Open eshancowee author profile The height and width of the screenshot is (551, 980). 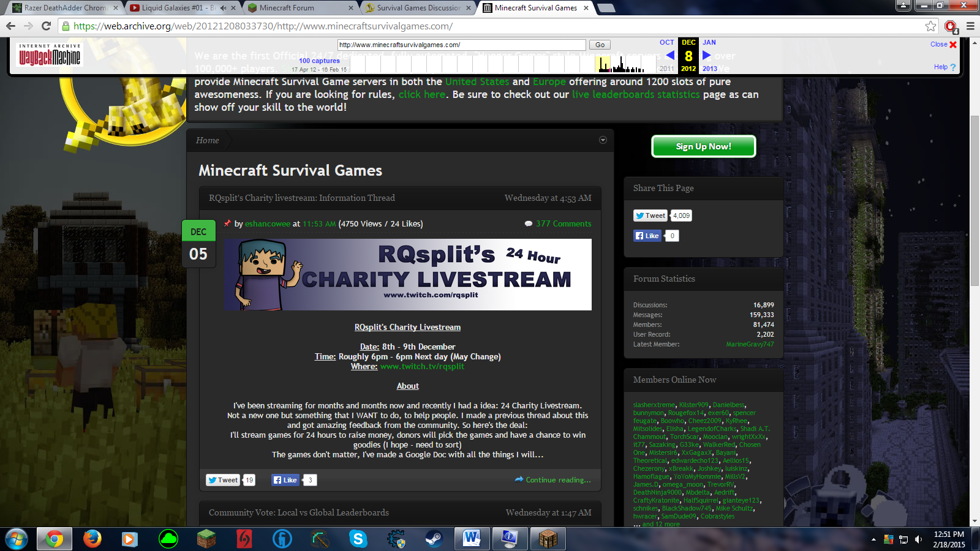click(268, 223)
